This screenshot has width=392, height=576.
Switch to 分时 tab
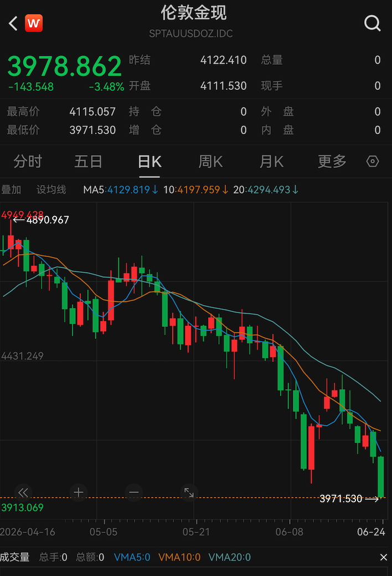click(28, 162)
